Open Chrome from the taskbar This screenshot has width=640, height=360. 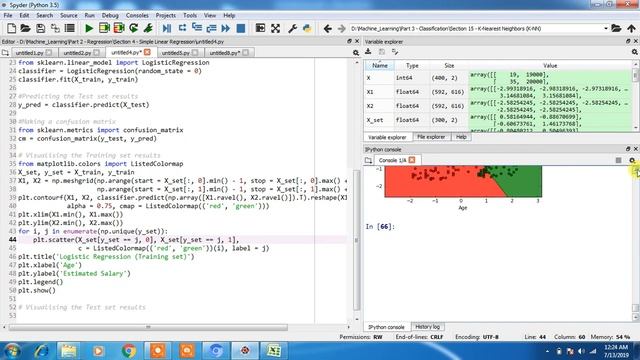129,351
